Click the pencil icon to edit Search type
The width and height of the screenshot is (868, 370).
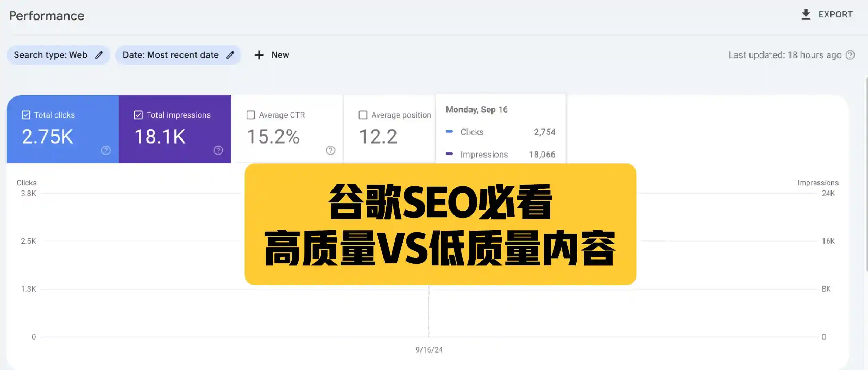coord(99,55)
